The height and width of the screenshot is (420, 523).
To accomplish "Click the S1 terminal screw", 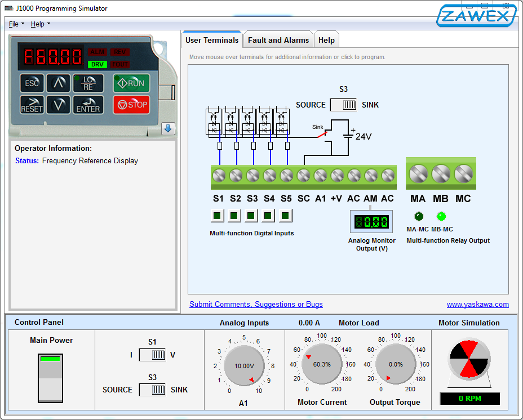I will coord(219,175).
